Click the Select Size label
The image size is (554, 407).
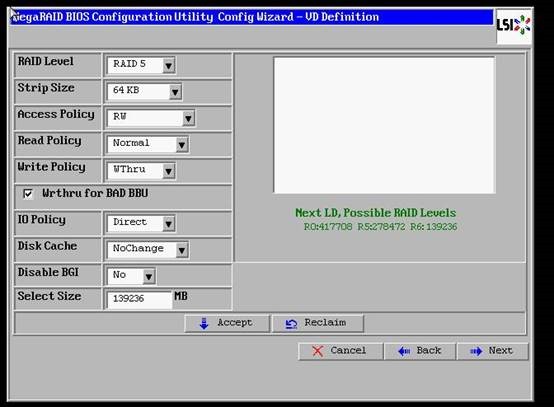(49, 296)
